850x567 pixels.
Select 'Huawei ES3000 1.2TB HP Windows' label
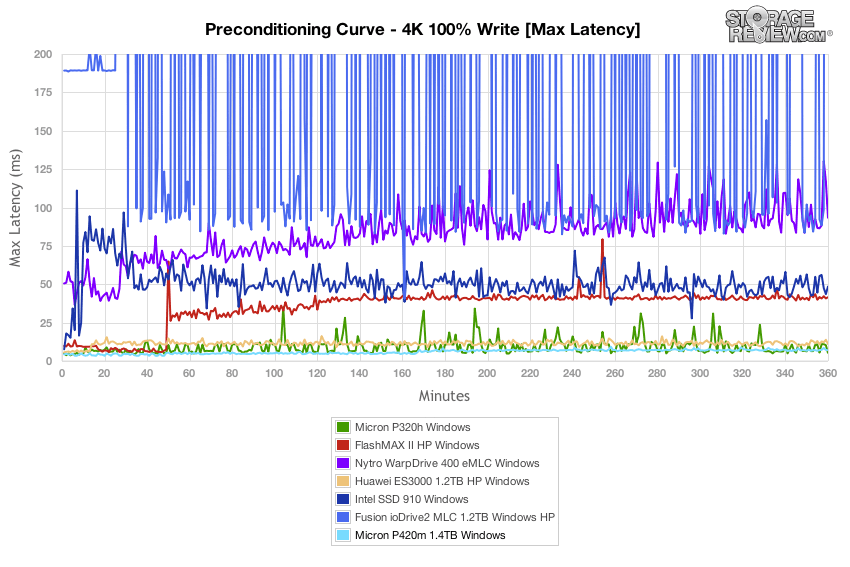442,481
